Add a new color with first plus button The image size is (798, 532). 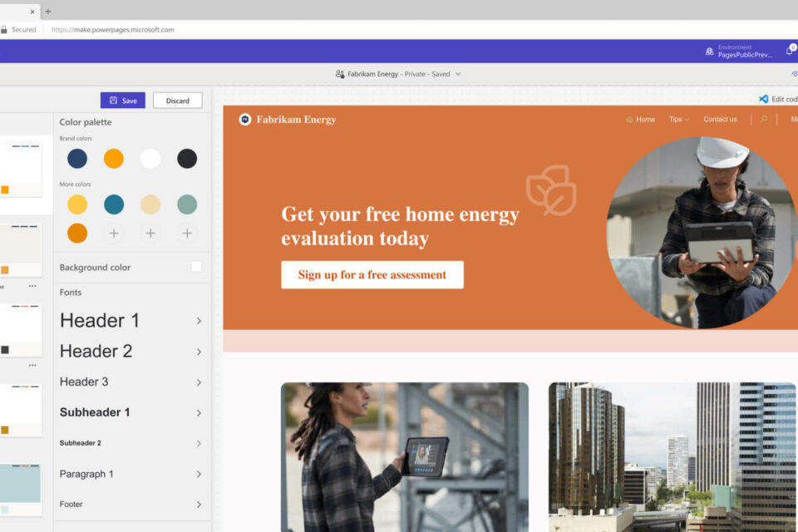114,234
